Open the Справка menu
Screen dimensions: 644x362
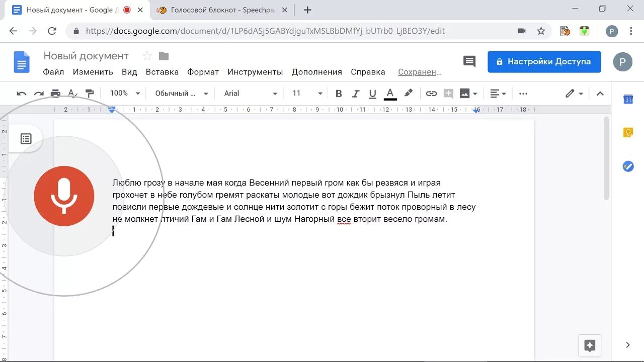coord(368,72)
